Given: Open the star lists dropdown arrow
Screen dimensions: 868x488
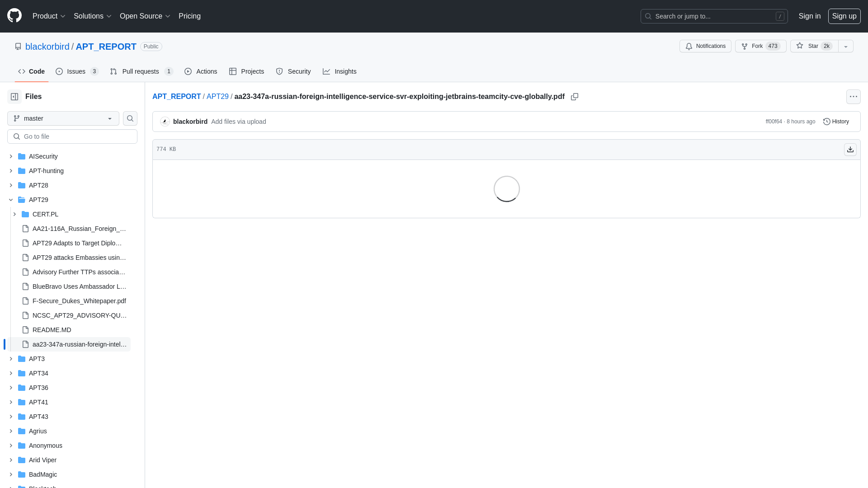Looking at the screenshot, I should [x=846, y=46].
